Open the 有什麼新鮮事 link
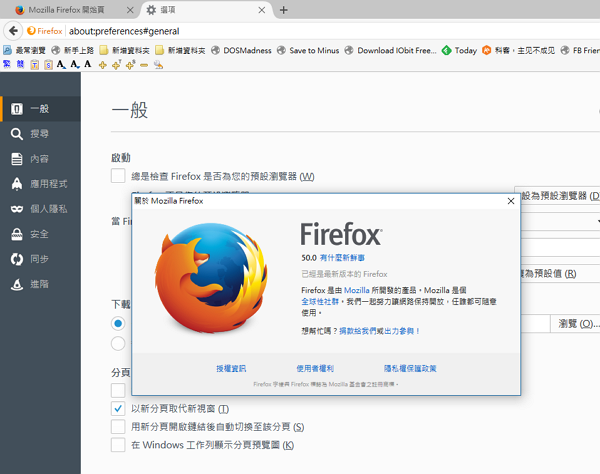 pos(342,258)
